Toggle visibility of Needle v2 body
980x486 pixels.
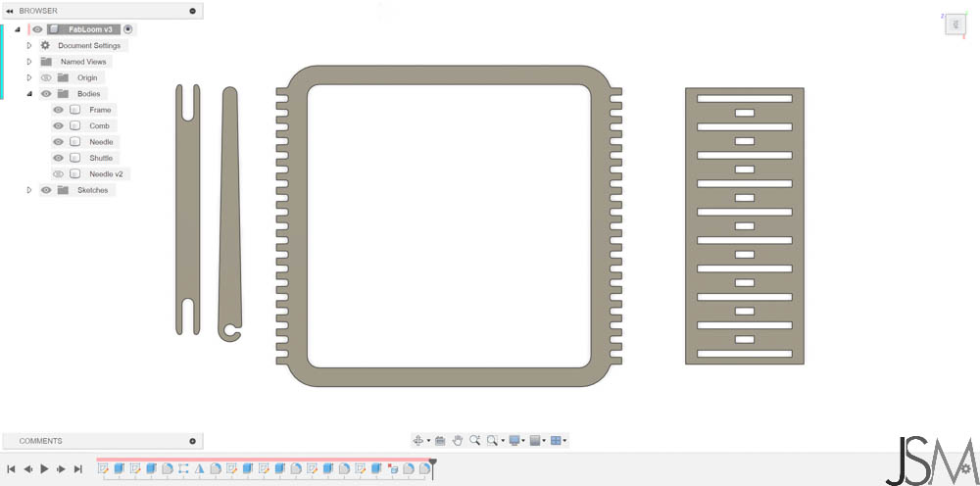pyautogui.click(x=58, y=174)
